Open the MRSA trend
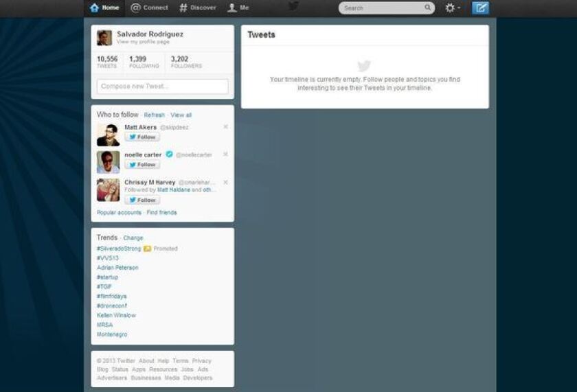This screenshot has height=392, width=577. coord(105,325)
